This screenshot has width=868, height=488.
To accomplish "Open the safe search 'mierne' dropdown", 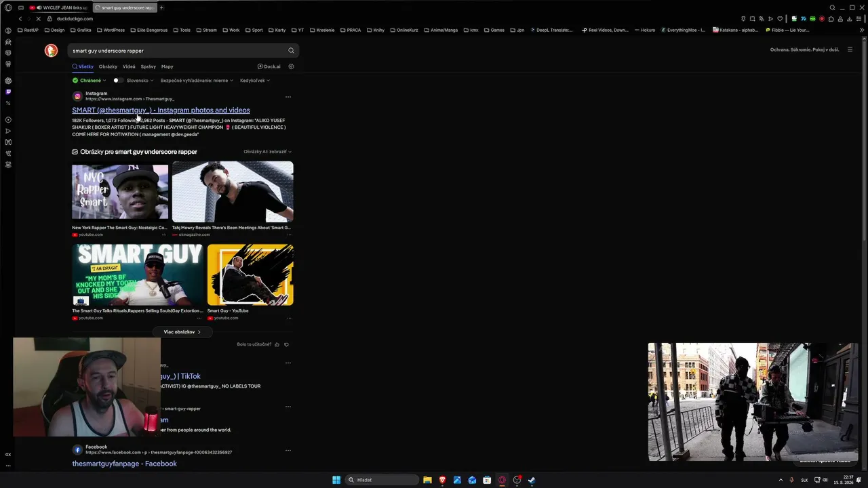I will [197, 81].
